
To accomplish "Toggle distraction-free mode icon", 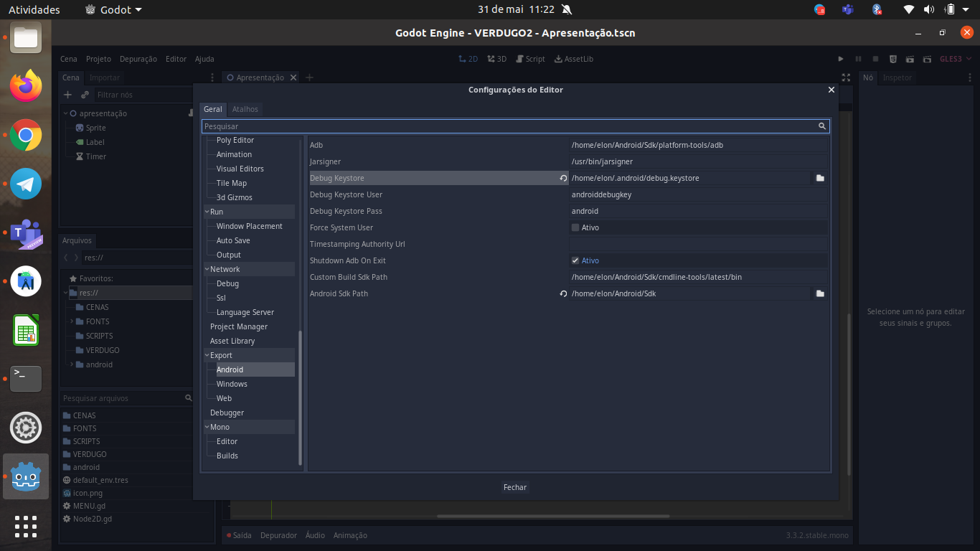I will 846,77.
